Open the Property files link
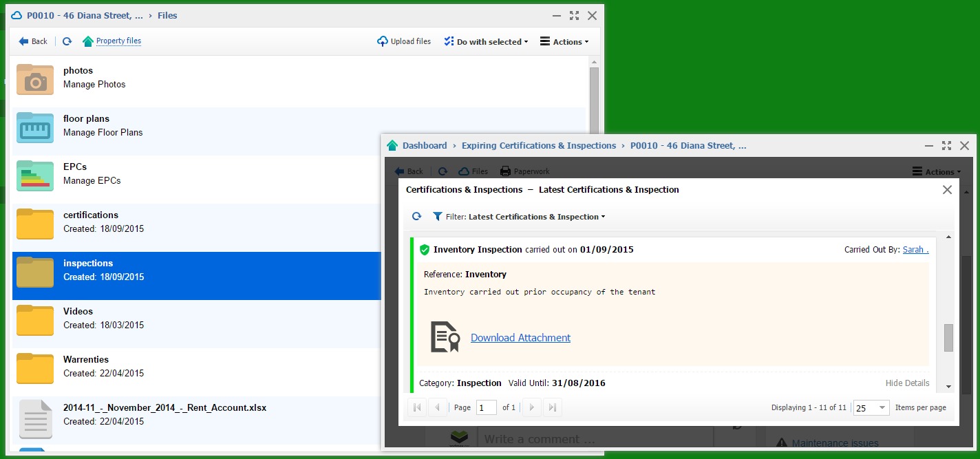The height and width of the screenshot is (459, 980). 118,41
